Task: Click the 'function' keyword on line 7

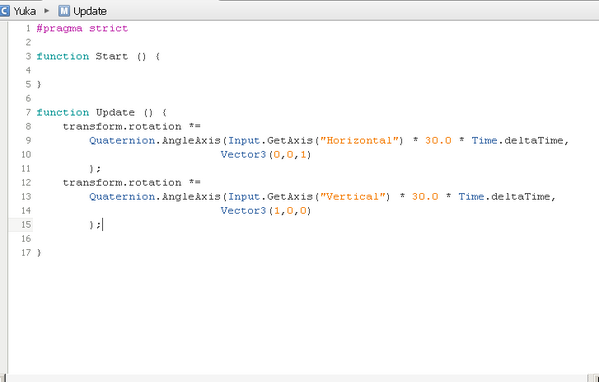Action: click(x=63, y=113)
